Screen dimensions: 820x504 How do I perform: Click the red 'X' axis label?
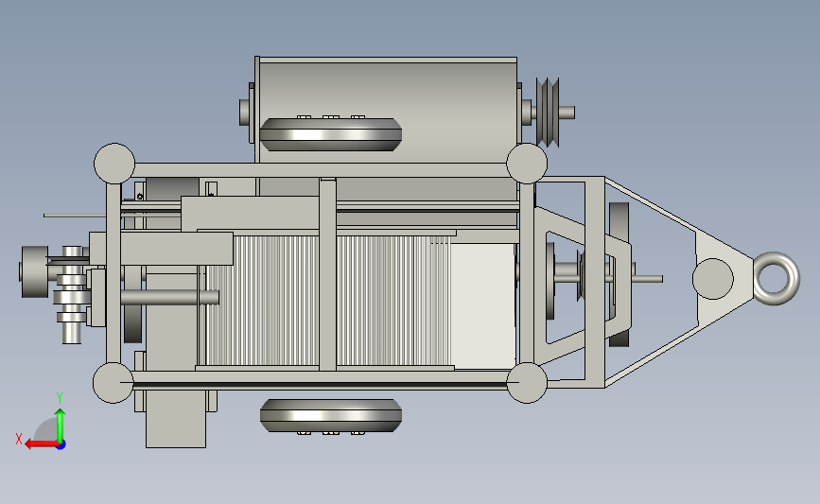(x=19, y=439)
